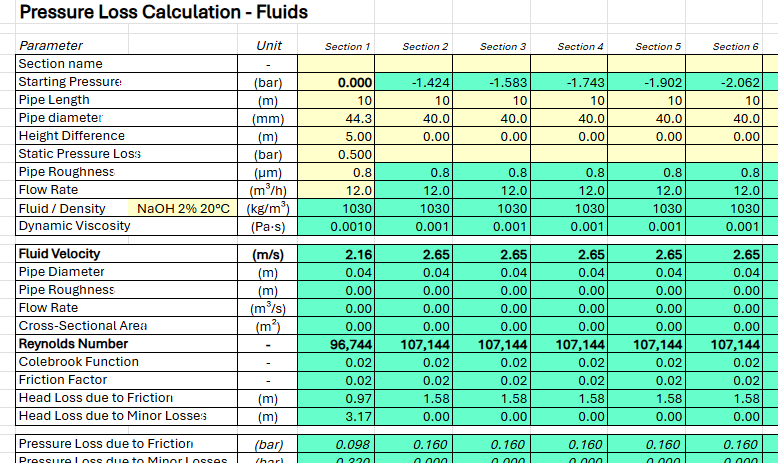Select the Minor Losses head loss value 3.17
Screen dimensions: 778x463
[335, 416]
